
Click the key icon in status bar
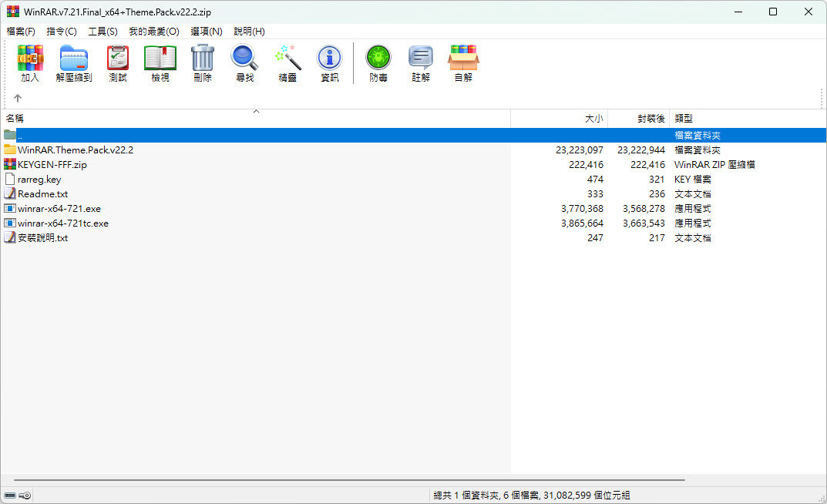tap(25, 496)
